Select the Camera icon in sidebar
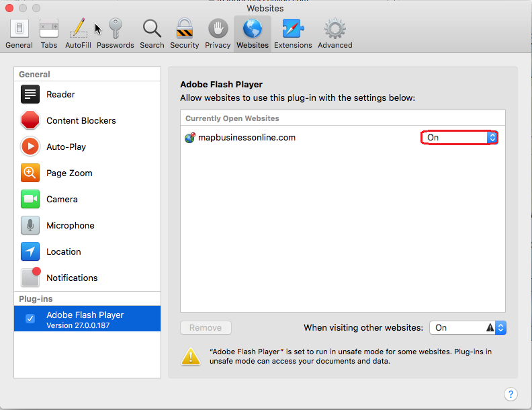The height and width of the screenshot is (410, 532). (30, 199)
